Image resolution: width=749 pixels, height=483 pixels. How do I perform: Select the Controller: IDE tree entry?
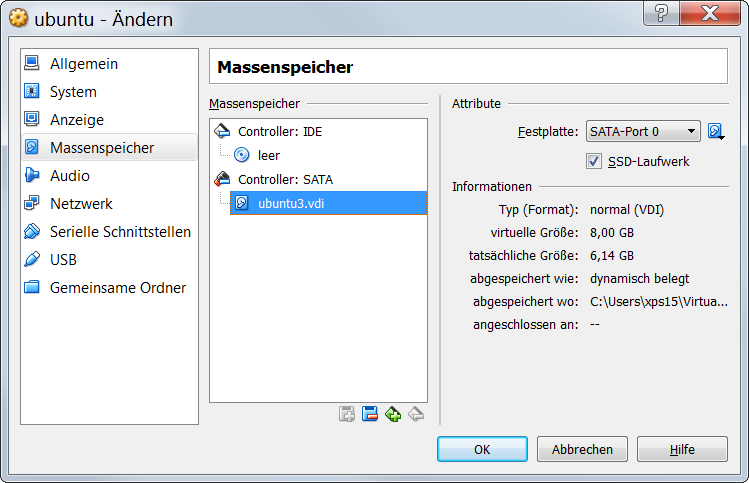(x=280, y=131)
